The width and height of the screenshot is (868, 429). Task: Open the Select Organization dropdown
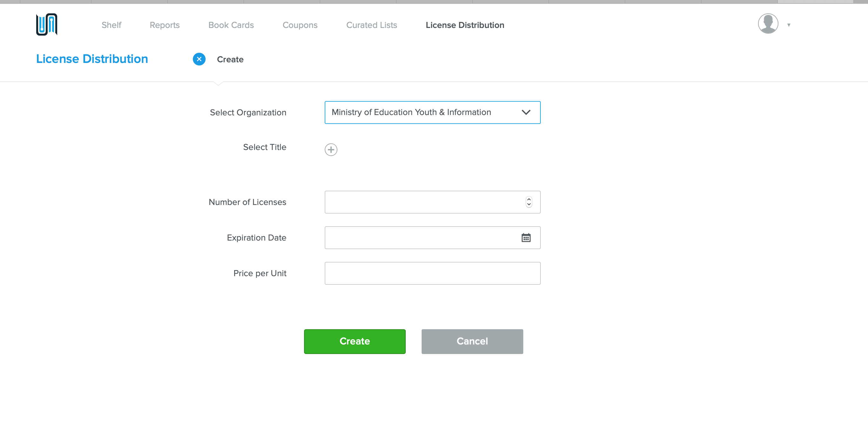click(x=432, y=112)
